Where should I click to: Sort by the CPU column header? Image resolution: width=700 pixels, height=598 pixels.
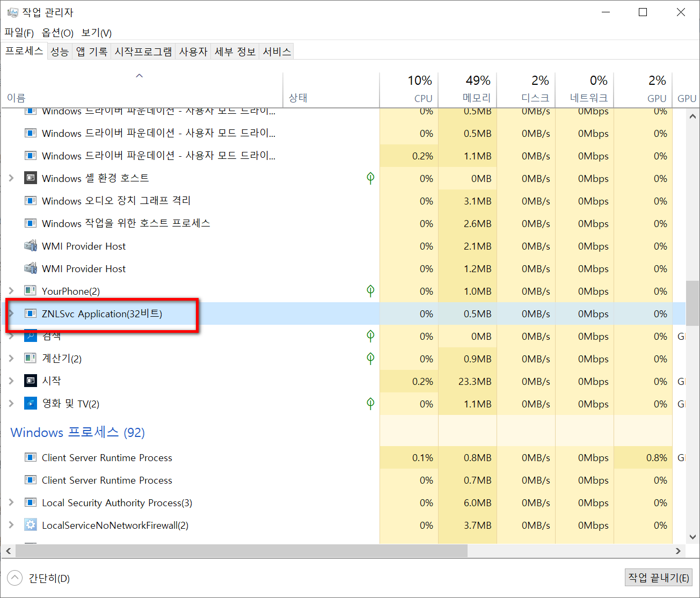(409, 90)
